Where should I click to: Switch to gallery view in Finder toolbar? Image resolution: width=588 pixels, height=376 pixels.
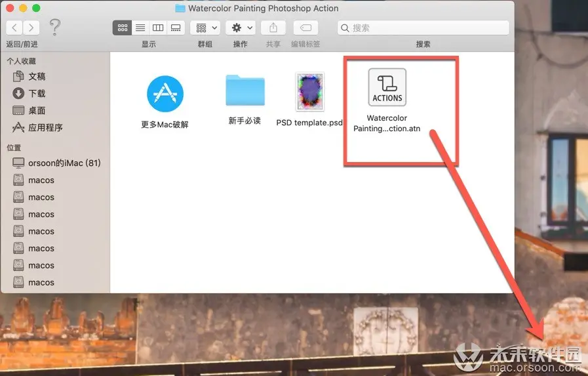[176, 28]
